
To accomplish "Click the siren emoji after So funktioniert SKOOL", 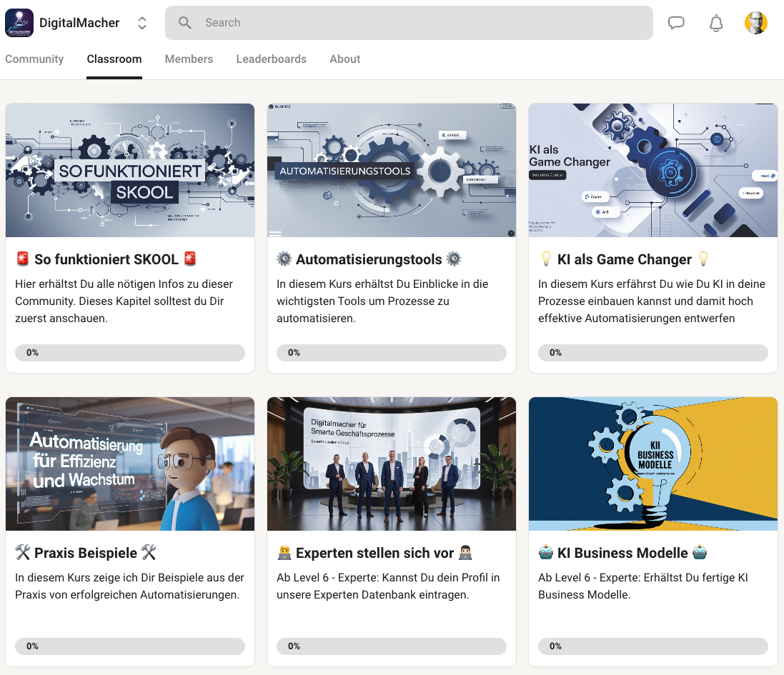I will tap(190, 259).
